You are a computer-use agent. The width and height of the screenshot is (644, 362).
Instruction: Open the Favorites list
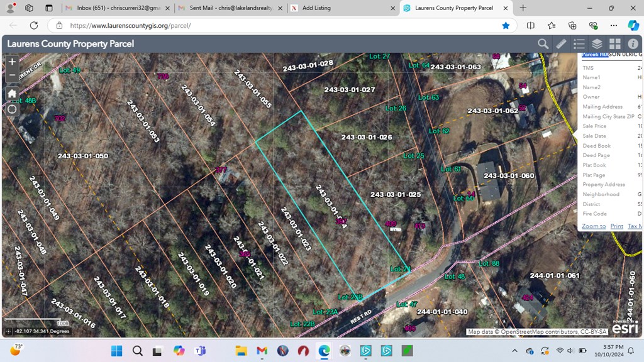click(x=552, y=25)
